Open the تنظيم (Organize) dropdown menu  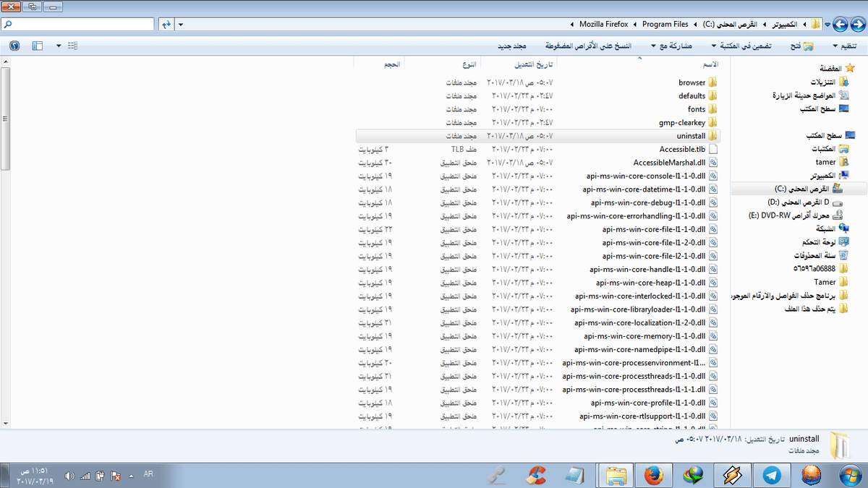(847, 46)
